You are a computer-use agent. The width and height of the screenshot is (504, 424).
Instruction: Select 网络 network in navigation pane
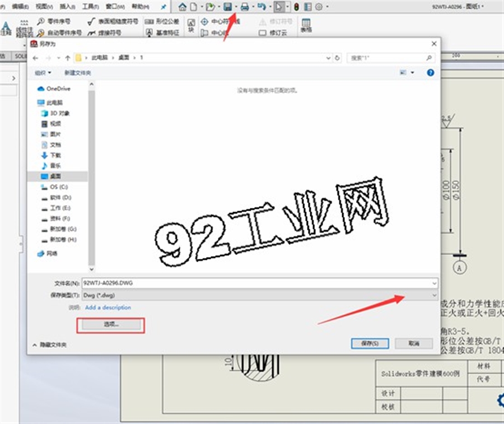click(x=47, y=254)
